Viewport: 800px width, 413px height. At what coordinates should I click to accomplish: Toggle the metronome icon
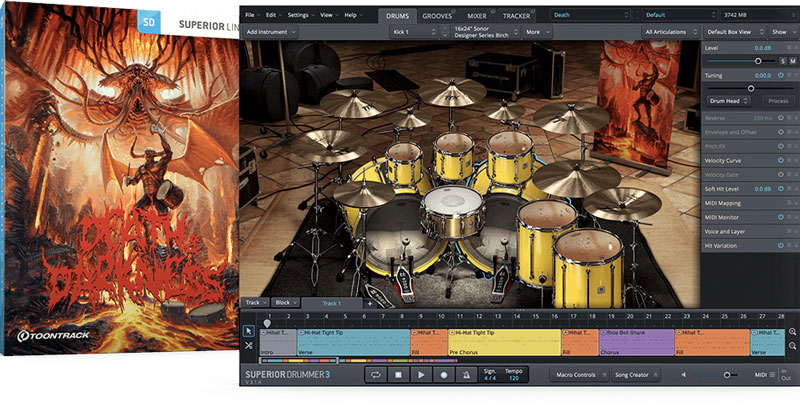(x=465, y=374)
